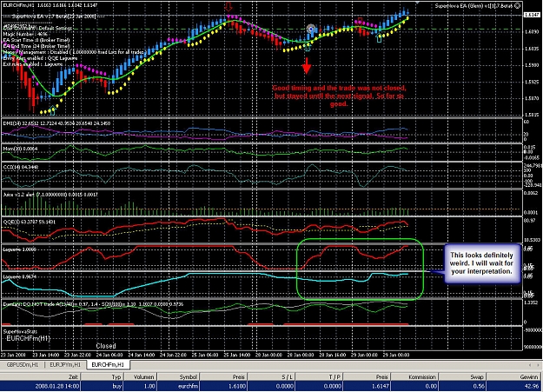
Task: Click the 'eurchfm' symbol cell
Action: tap(188, 386)
